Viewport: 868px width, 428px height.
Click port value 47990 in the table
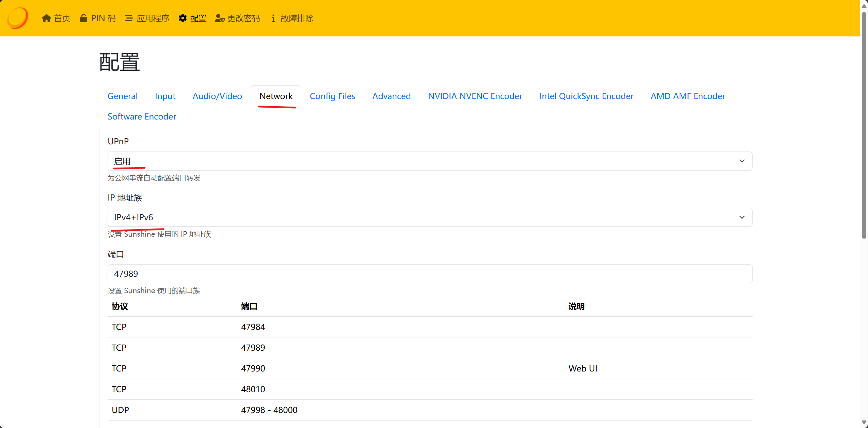click(253, 368)
